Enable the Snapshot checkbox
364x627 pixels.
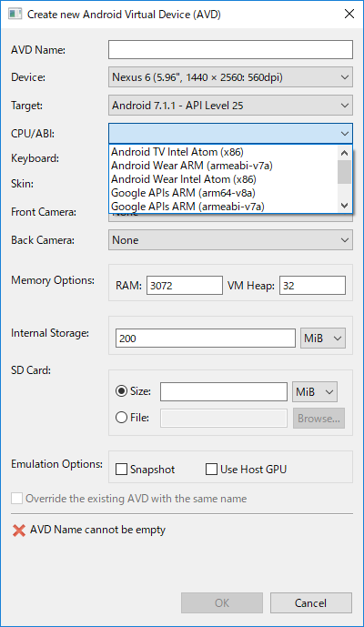tap(122, 469)
